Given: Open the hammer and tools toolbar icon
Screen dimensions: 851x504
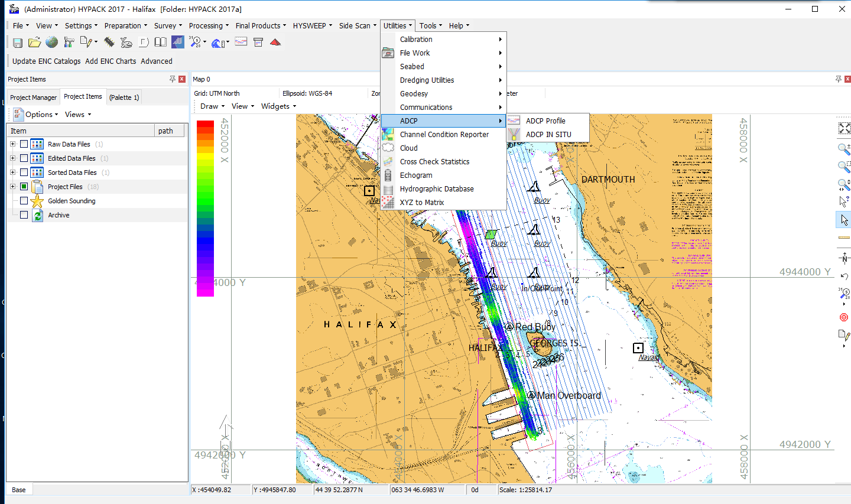Looking at the screenshot, I should pos(69,42).
